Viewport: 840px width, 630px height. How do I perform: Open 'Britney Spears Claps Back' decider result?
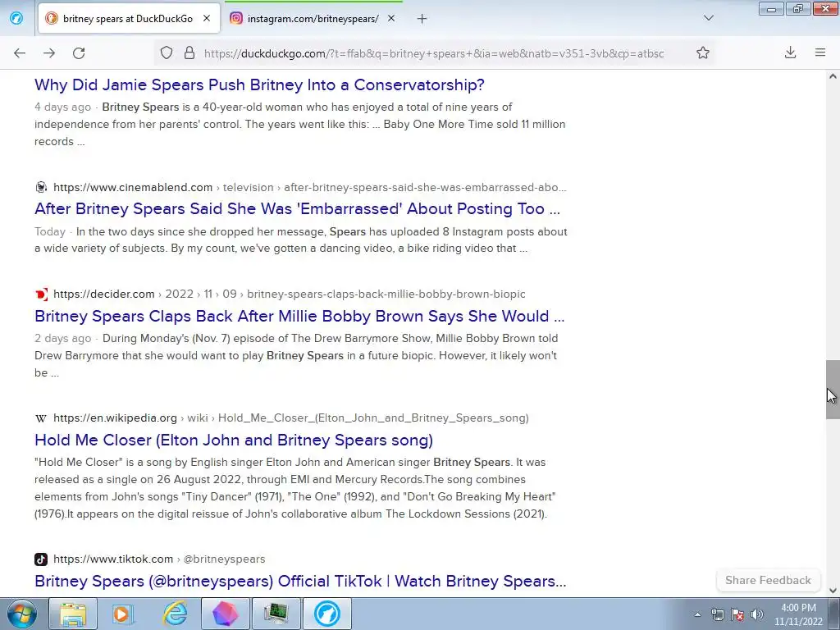pos(299,316)
